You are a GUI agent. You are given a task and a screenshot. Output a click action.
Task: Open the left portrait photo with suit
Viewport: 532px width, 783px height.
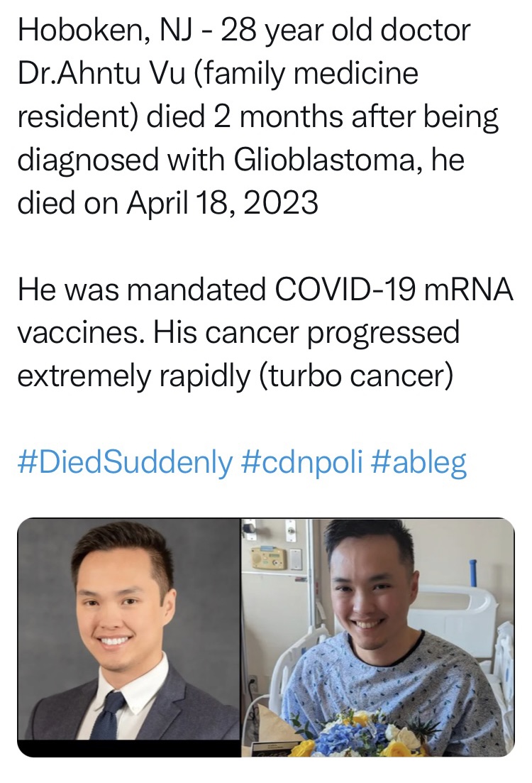(x=128, y=628)
